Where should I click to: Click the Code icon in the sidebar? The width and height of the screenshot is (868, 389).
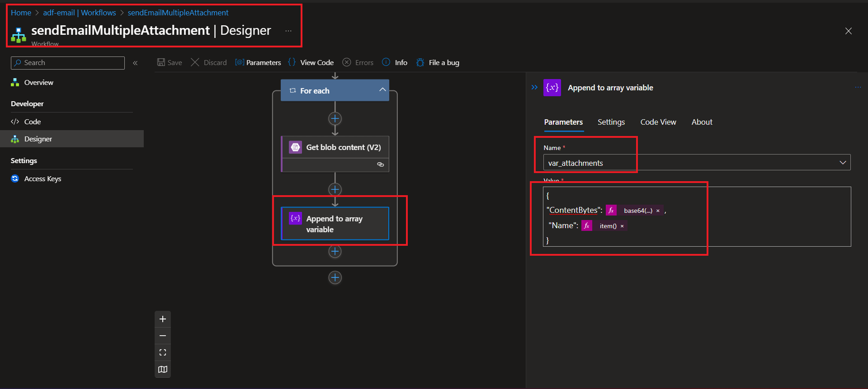[x=15, y=122]
